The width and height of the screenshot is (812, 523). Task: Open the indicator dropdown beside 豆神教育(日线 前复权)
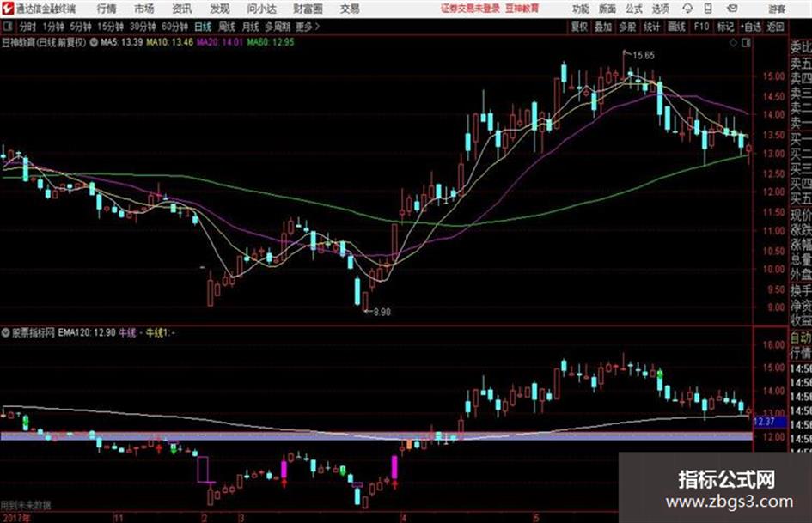pyautogui.click(x=94, y=42)
